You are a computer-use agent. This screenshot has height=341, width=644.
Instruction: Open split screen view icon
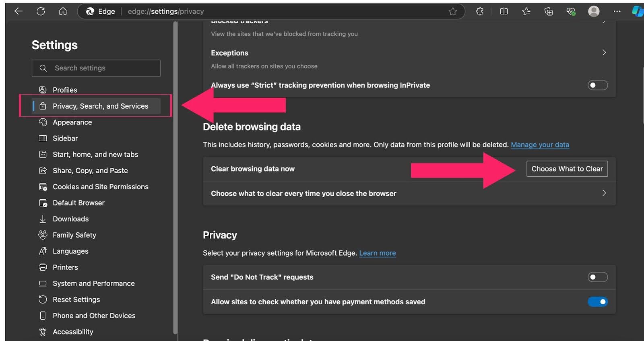(504, 11)
